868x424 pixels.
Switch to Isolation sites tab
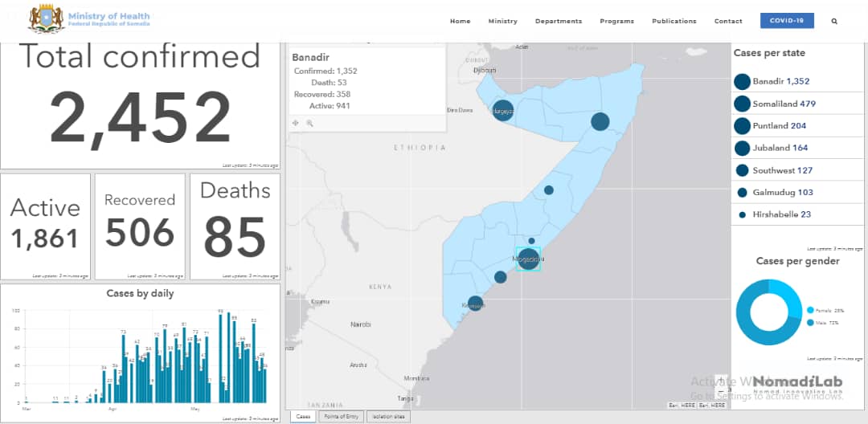click(387, 417)
